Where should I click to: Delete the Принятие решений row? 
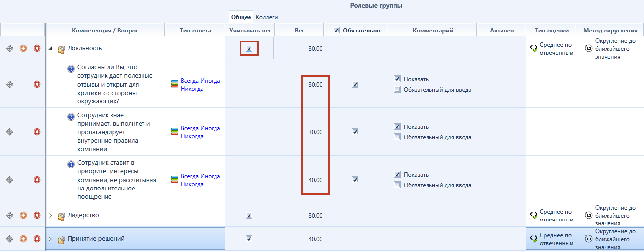click(x=37, y=239)
